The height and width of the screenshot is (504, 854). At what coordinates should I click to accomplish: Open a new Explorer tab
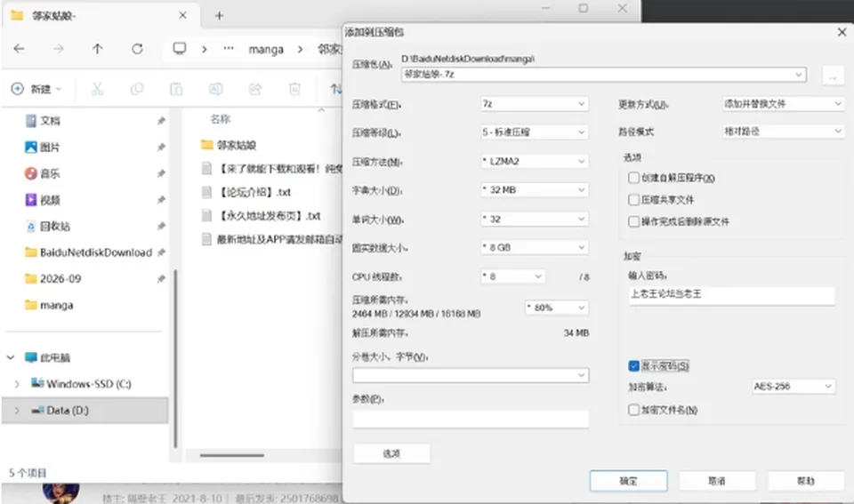pyautogui.click(x=219, y=16)
